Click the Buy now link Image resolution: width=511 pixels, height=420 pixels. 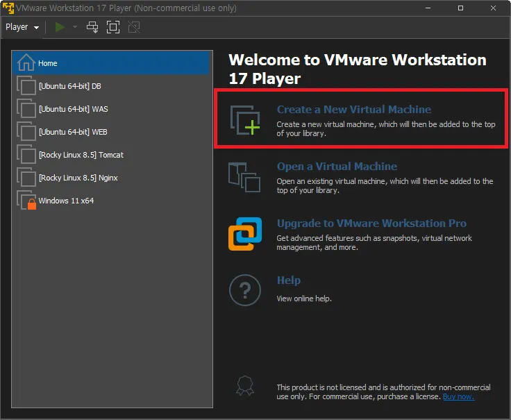(x=458, y=396)
